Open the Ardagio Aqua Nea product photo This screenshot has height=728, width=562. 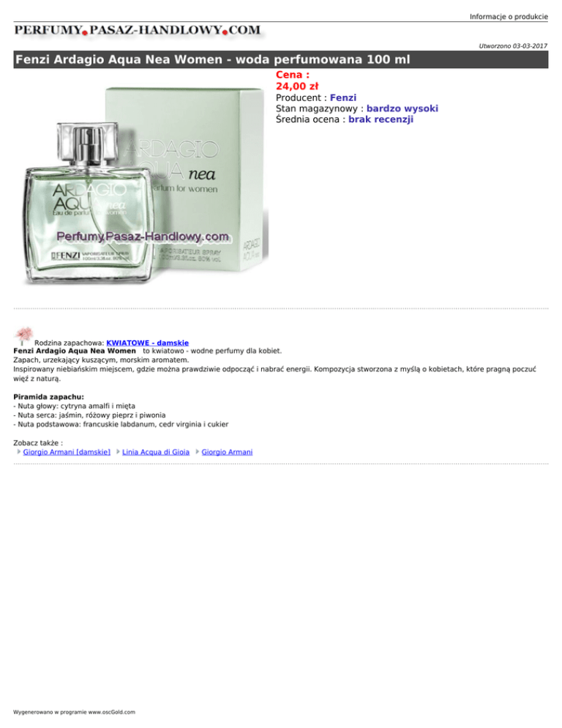coord(146,186)
